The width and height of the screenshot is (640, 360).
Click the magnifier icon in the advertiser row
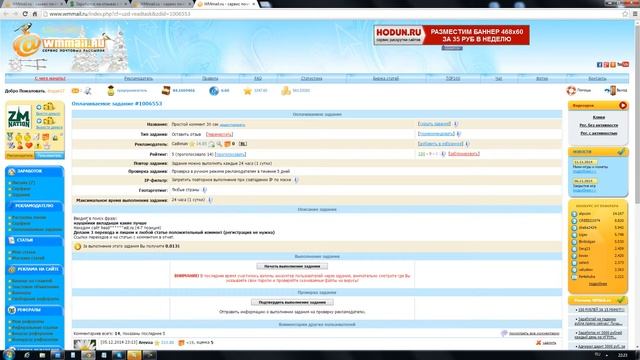(x=219, y=144)
